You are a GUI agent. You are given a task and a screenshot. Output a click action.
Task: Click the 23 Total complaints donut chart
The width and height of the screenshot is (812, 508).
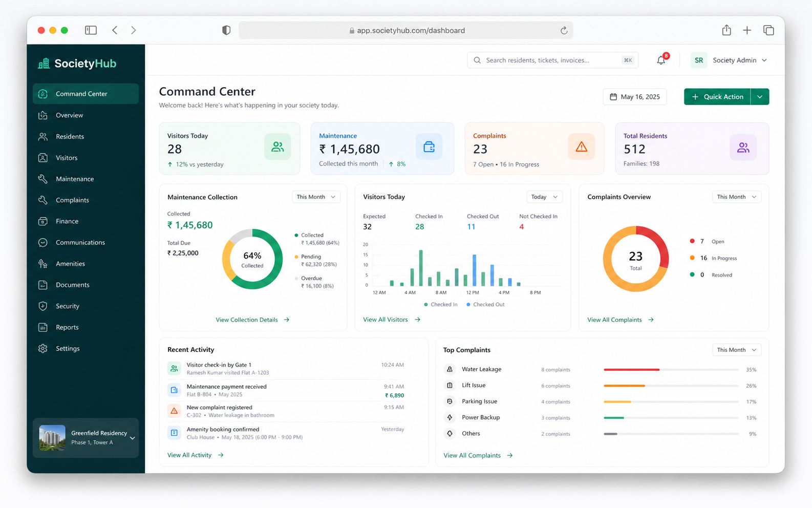(x=635, y=259)
